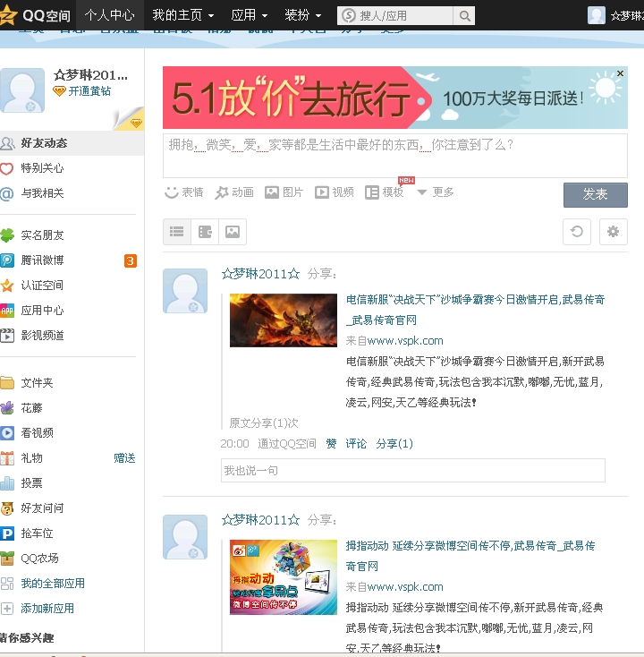The image size is (644, 657).
Task: Insert 表情 emoticon
Action: click(x=184, y=192)
